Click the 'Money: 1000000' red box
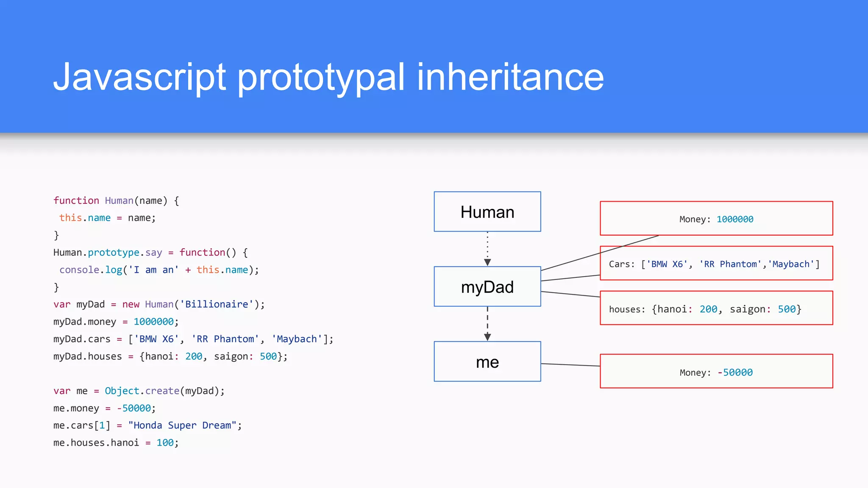This screenshot has height=488, width=868. point(716,219)
